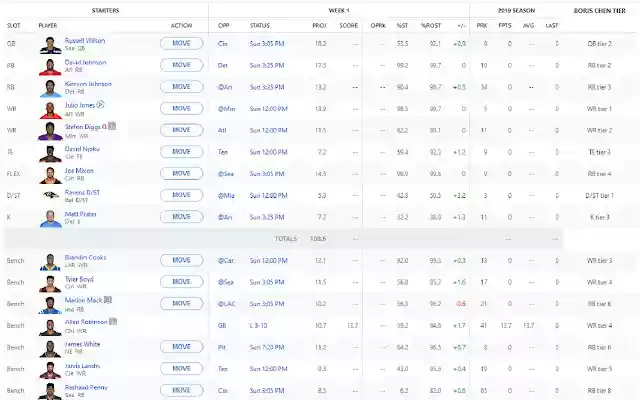The image size is (640, 400).
Task: Move Stefon Diggs out of WR slot
Action: coord(182,130)
